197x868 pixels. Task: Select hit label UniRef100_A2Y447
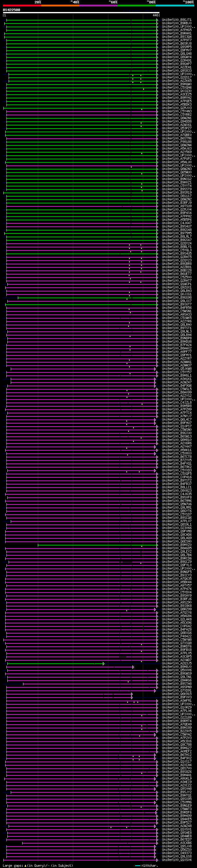coord(176,447)
